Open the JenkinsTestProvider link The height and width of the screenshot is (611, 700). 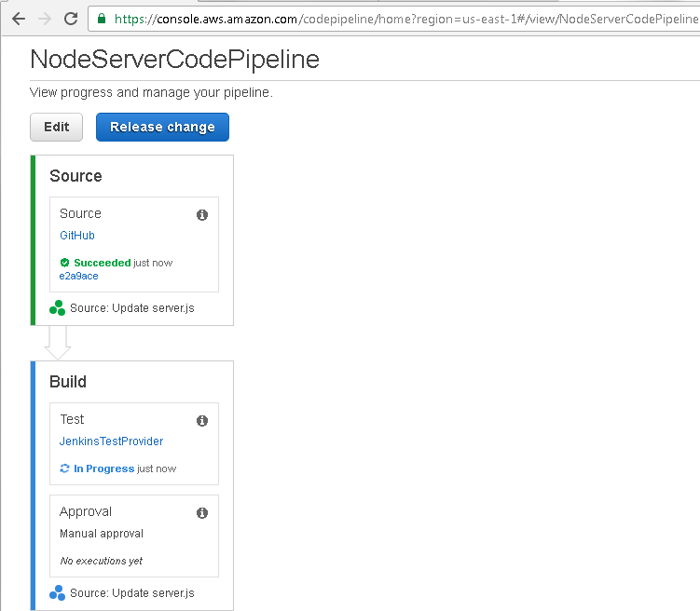[111, 441]
